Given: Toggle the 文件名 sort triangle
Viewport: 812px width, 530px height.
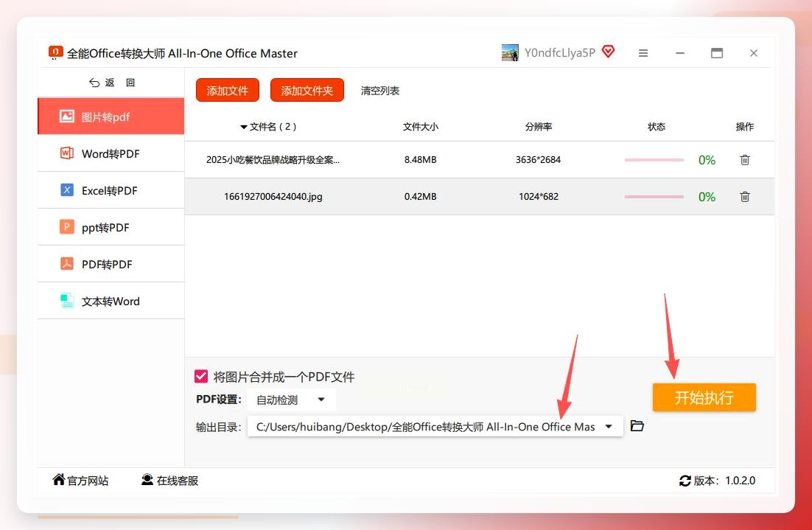Looking at the screenshot, I should 243,127.
